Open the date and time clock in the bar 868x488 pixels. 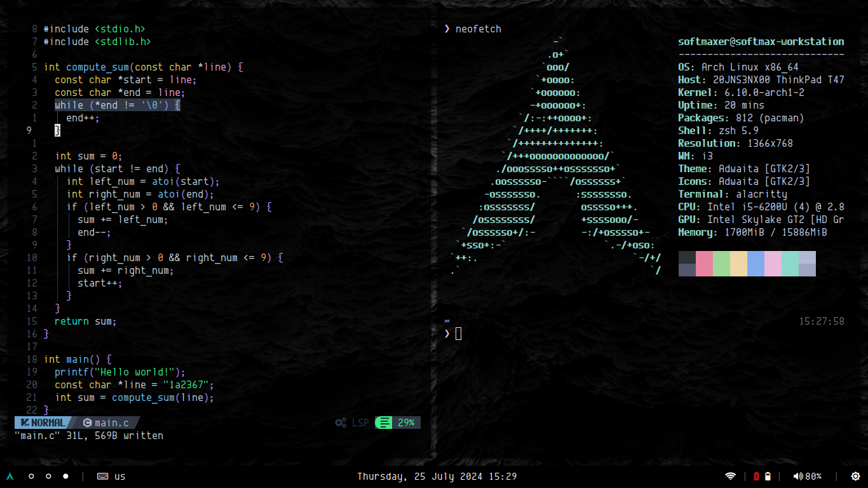tap(437, 476)
